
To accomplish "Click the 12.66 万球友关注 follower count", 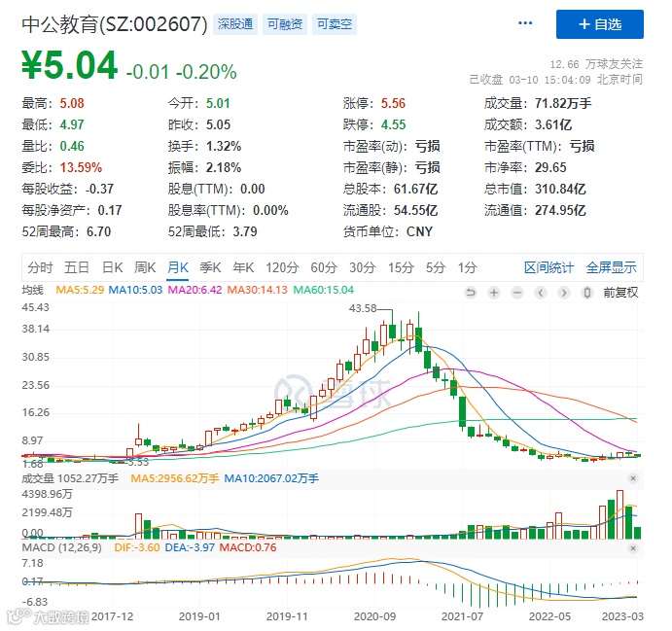I will 596,64.
